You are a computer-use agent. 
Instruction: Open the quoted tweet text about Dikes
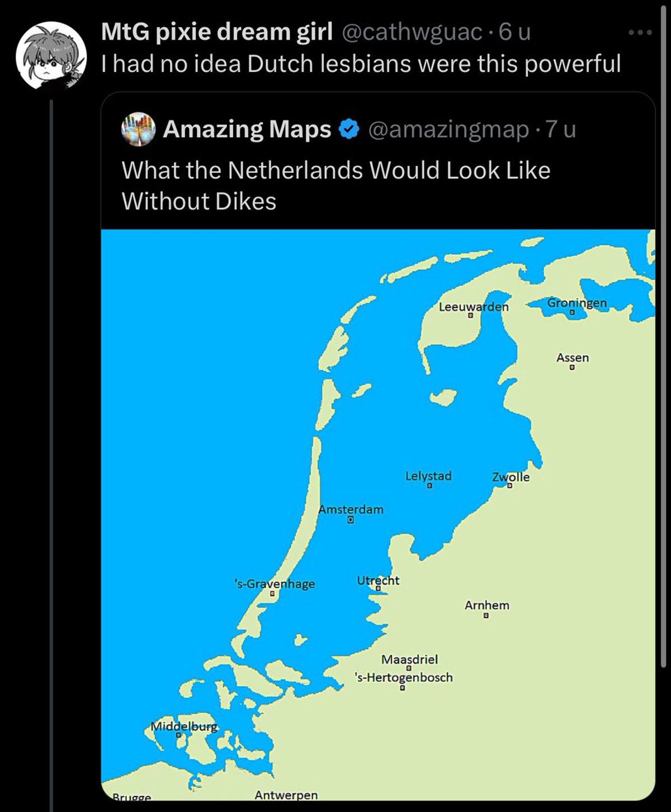(x=335, y=186)
